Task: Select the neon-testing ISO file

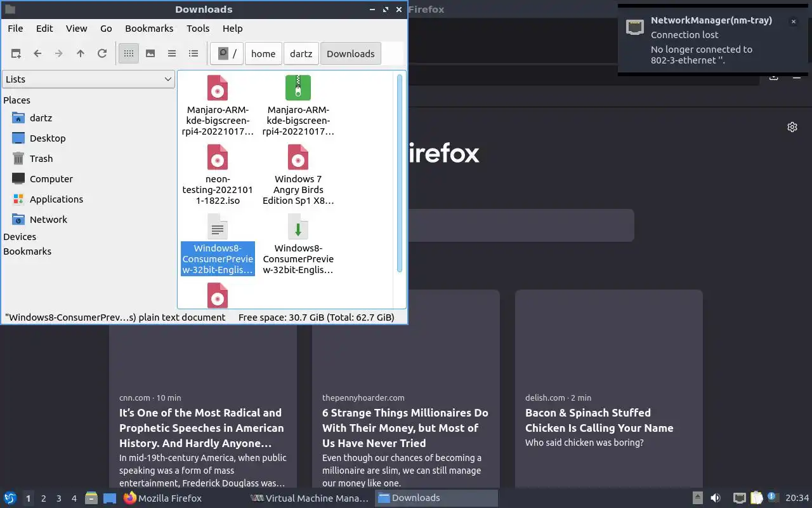Action: click(x=218, y=175)
